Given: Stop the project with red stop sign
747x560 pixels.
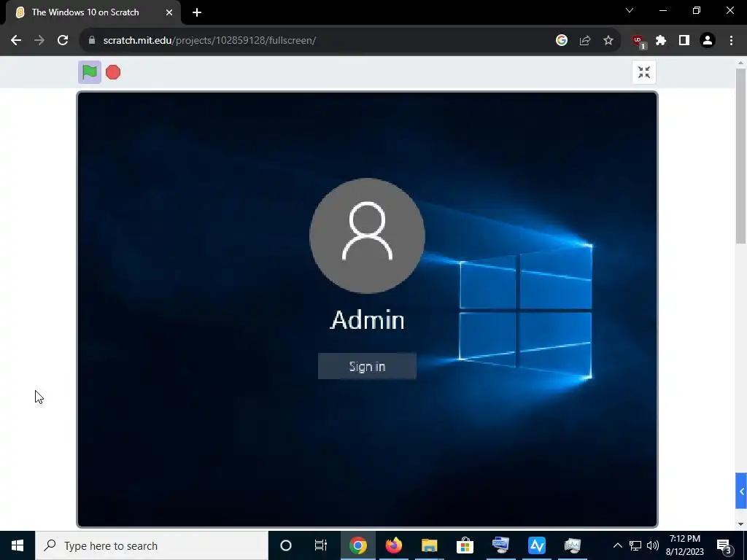Looking at the screenshot, I should pyautogui.click(x=113, y=72).
